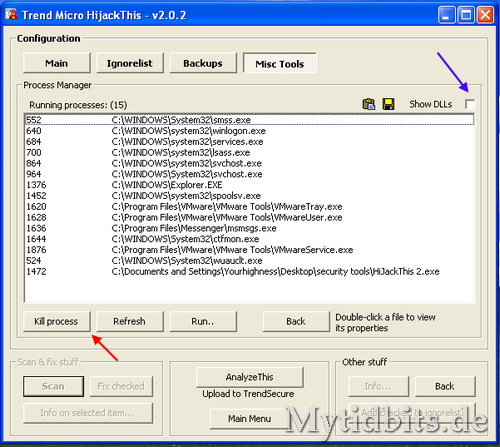Close the HijackThis window
Image resolution: width=500 pixels, height=447 pixels.
point(485,15)
